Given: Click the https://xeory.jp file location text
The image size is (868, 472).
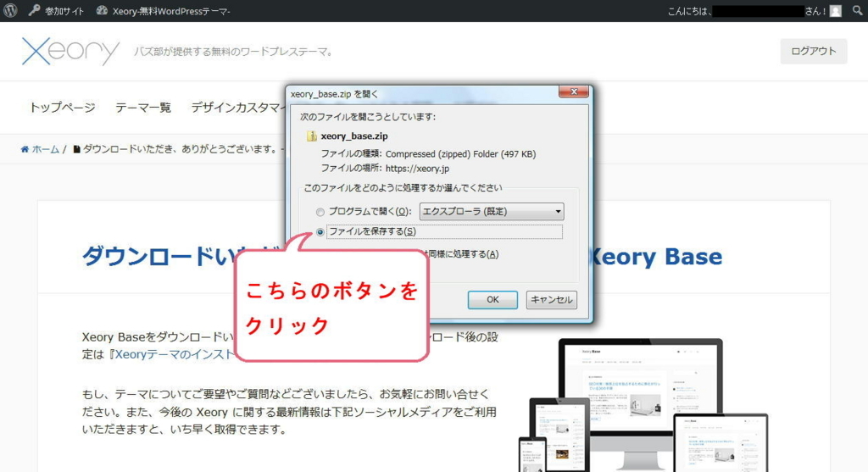Looking at the screenshot, I should pyautogui.click(x=417, y=169).
